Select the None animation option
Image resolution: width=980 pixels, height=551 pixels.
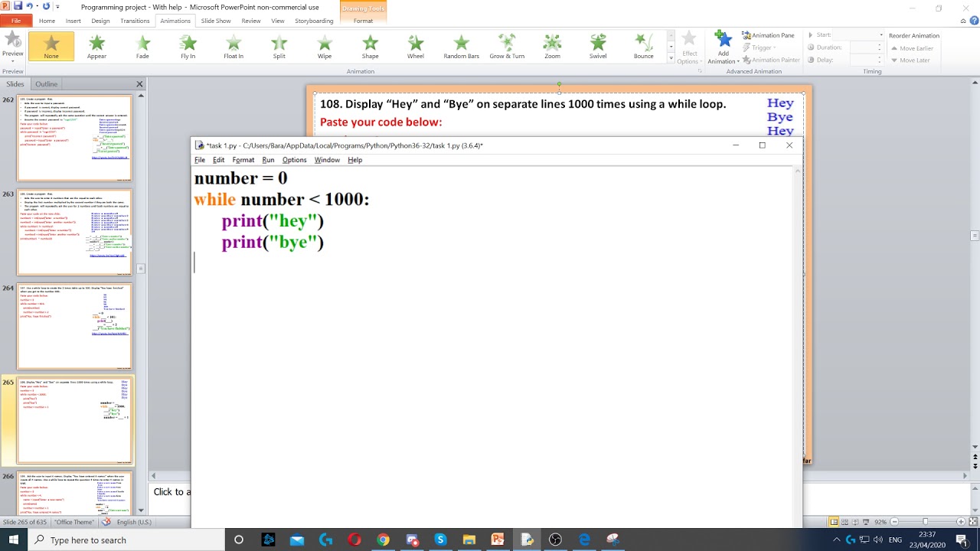[x=51, y=47]
